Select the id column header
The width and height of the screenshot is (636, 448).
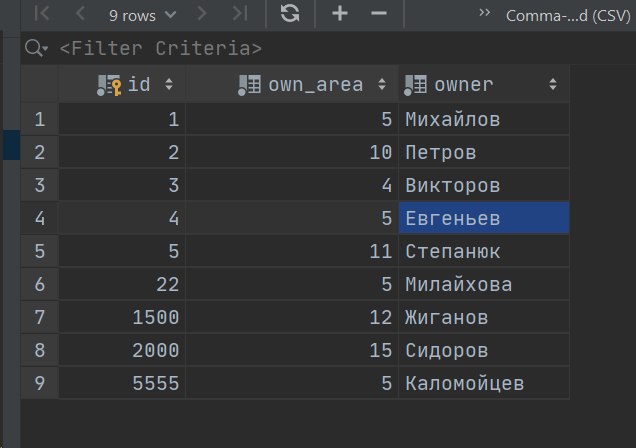(122, 84)
